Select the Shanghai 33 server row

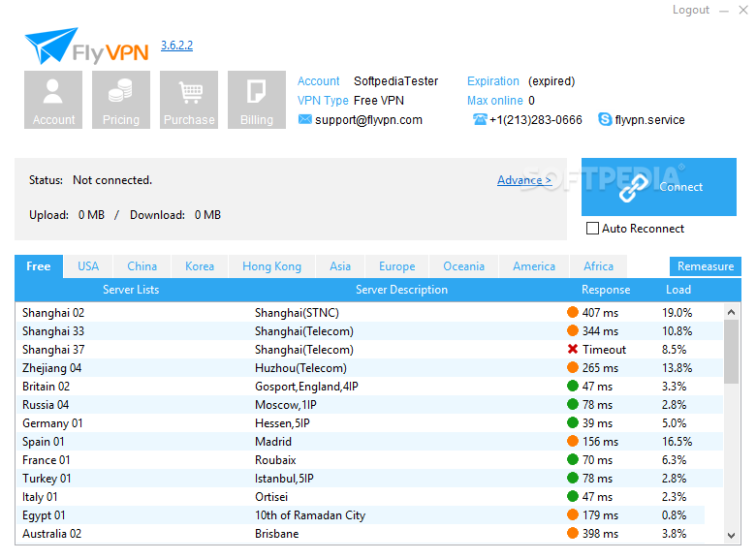(369, 330)
